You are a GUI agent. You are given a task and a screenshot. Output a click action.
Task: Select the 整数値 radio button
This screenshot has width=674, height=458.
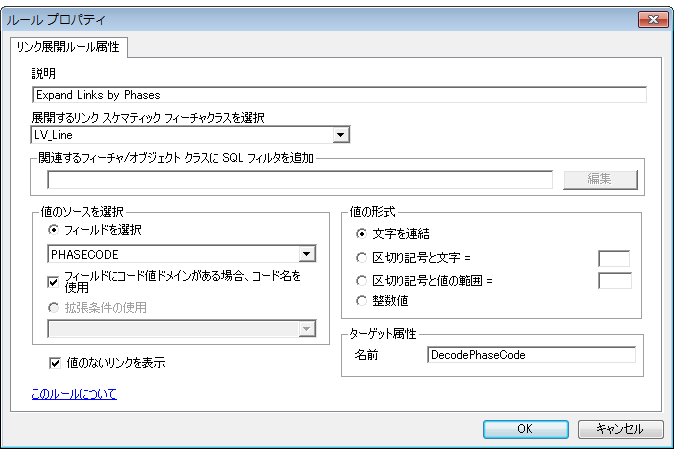(362, 301)
